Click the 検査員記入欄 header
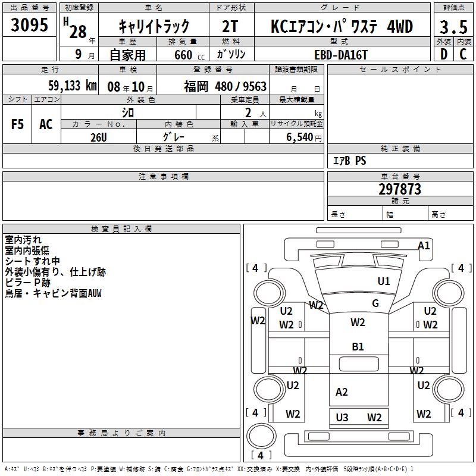The width and height of the screenshot is (476, 476). (121, 229)
